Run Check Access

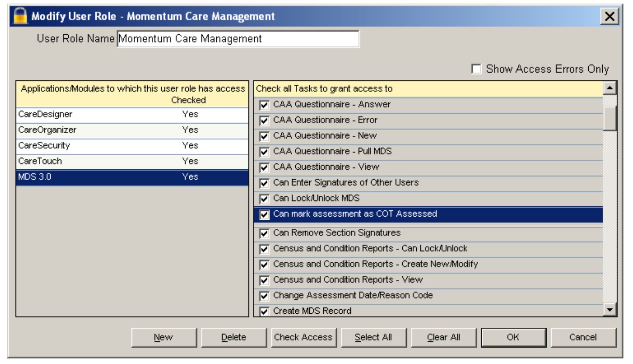pyautogui.click(x=303, y=338)
